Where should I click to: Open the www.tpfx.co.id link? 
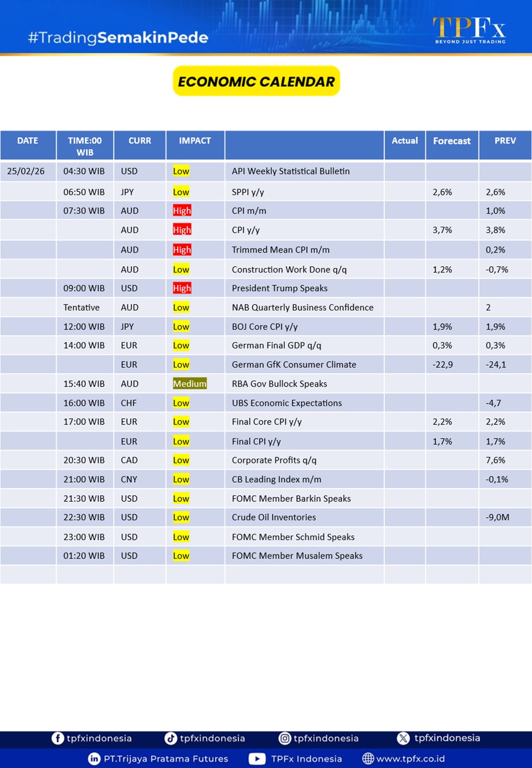[410, 759]
